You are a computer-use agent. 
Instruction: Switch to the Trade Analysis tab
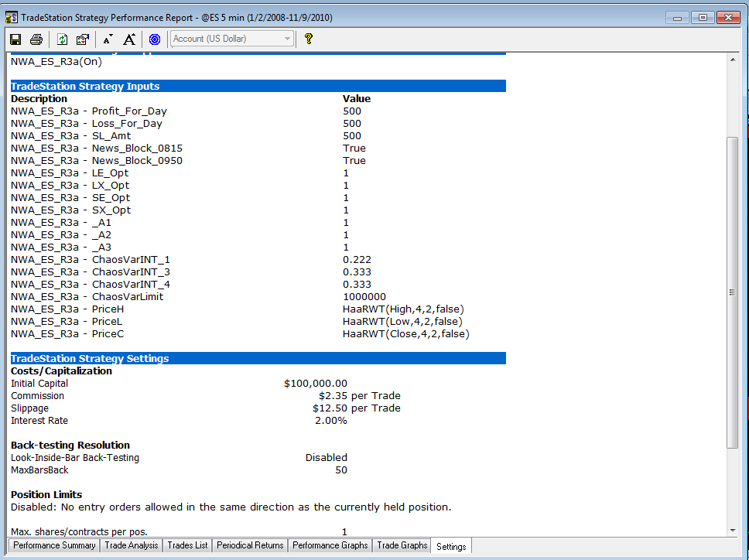(132, 545)
